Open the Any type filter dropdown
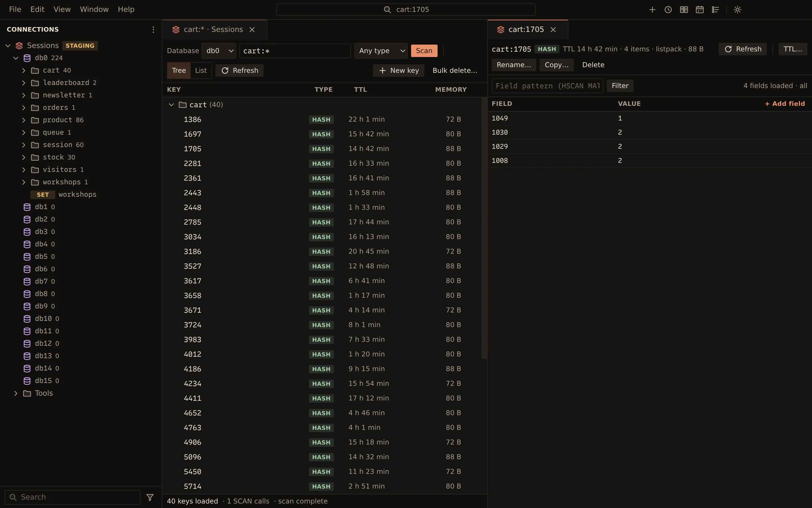The height and width of the screenshot is (508, 812). (381, 51)
